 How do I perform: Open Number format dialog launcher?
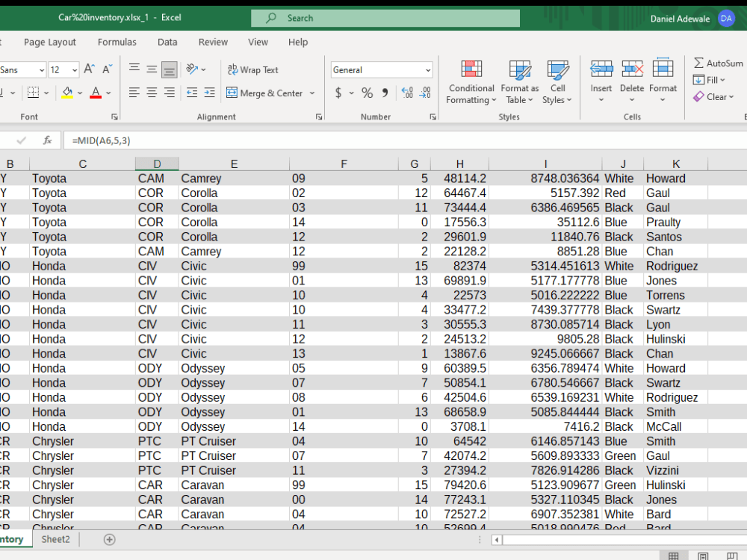(433, 116)
